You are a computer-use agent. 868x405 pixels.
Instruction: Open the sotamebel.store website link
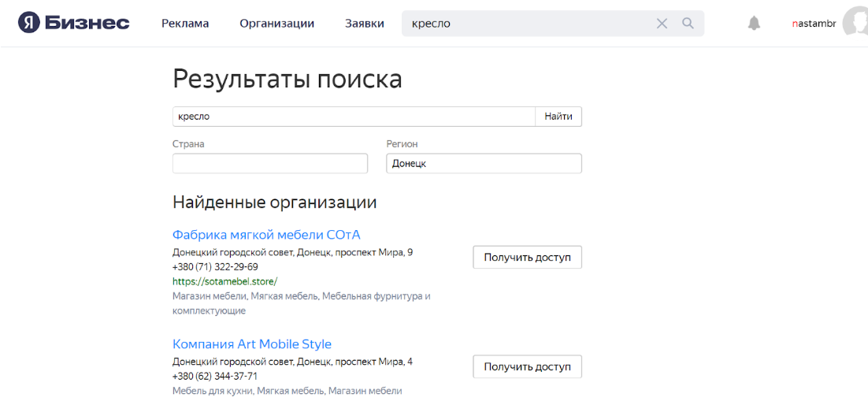(x=224, y=281)
